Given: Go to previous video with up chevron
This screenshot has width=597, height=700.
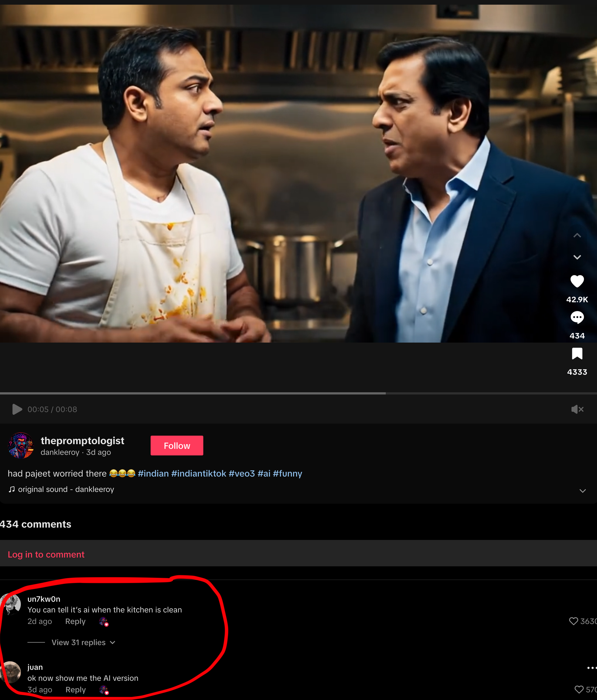Looking at the screenshot, I should 577,236.
